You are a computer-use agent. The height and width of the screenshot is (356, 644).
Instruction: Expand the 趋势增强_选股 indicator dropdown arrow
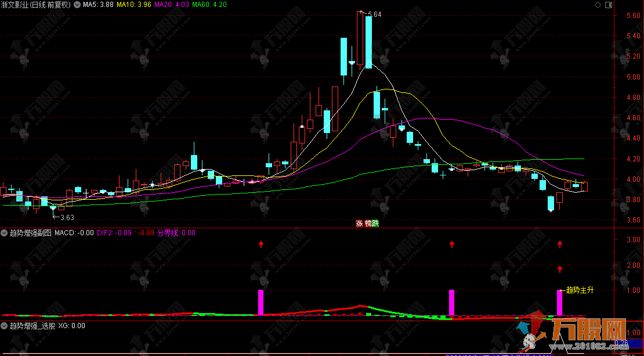click(5, 326)
